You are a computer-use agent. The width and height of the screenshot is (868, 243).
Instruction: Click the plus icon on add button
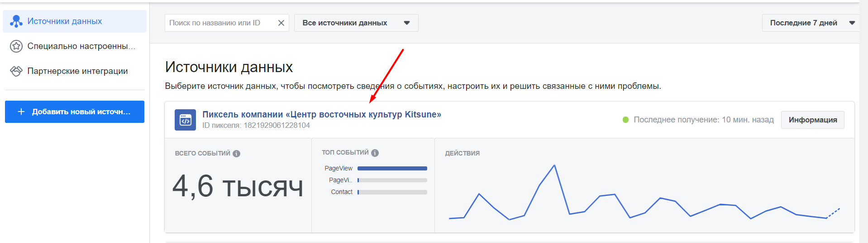[x=21, y=112]
